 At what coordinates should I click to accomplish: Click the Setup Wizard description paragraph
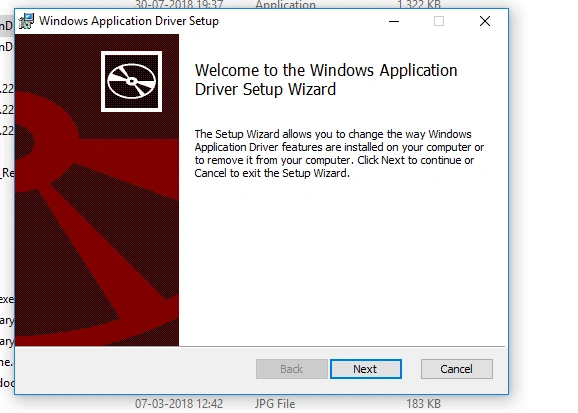(x=339, y=154)
